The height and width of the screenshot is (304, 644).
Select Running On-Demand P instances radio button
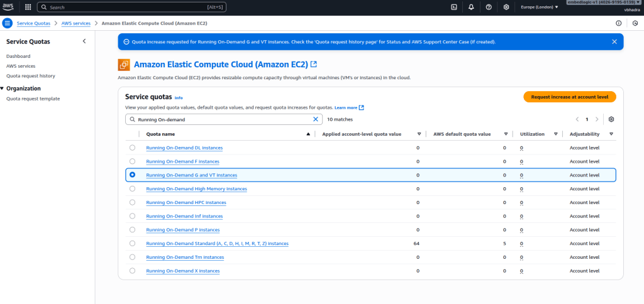[x=132, y=230]
